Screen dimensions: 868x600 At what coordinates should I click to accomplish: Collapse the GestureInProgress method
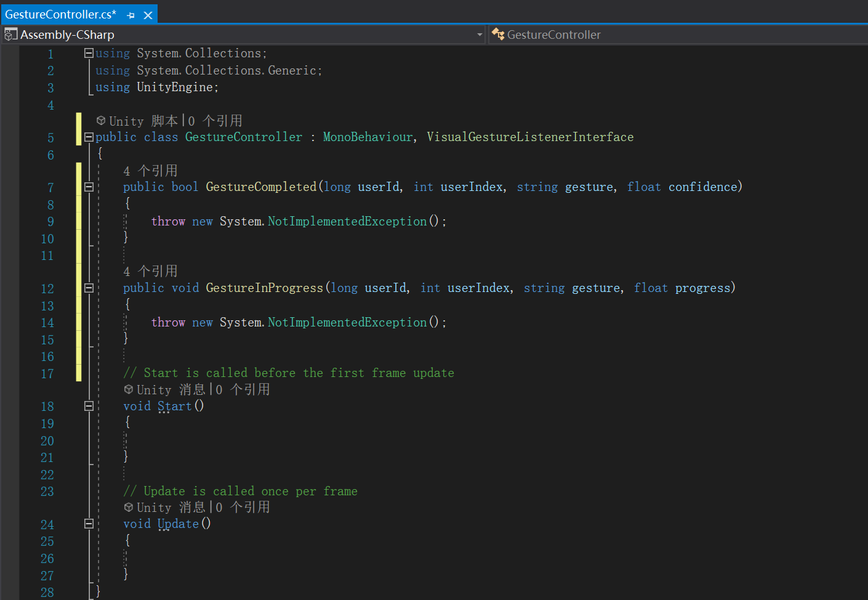[x=88, y=287]
